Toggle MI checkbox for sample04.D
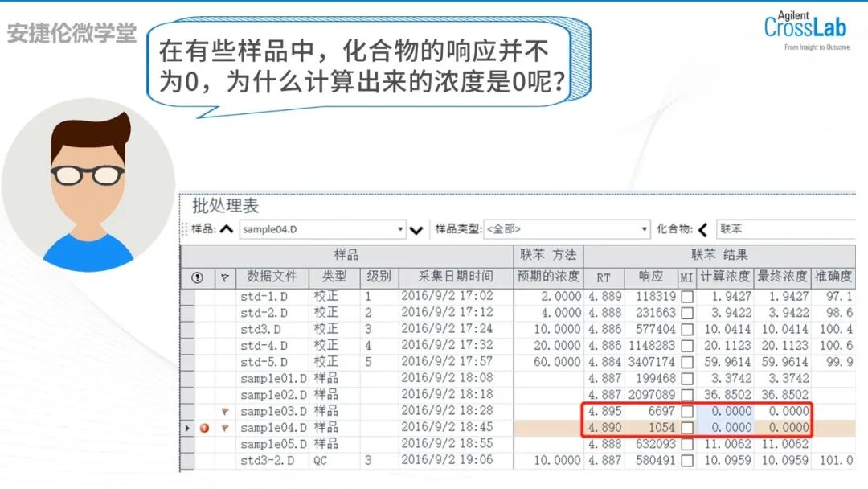The width and height of the screenshot is (868, 489). [x=687, y=428]
